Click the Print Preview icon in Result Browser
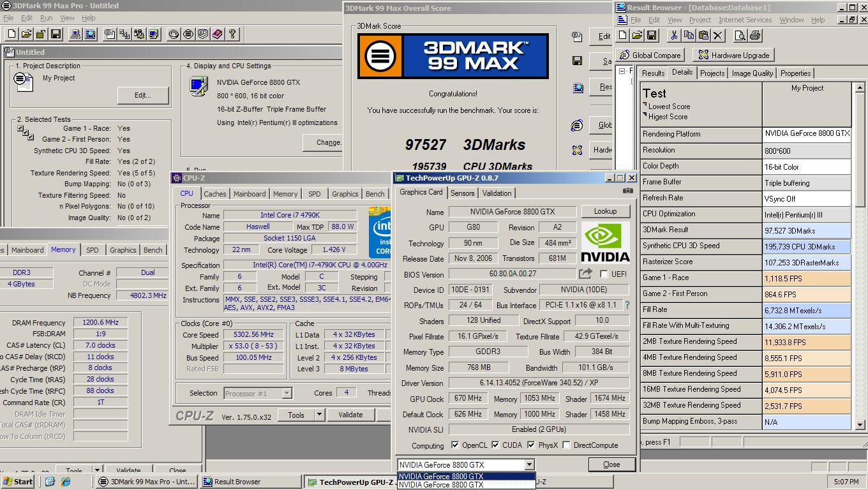868x490 pixels. click(x=740, y=35)
